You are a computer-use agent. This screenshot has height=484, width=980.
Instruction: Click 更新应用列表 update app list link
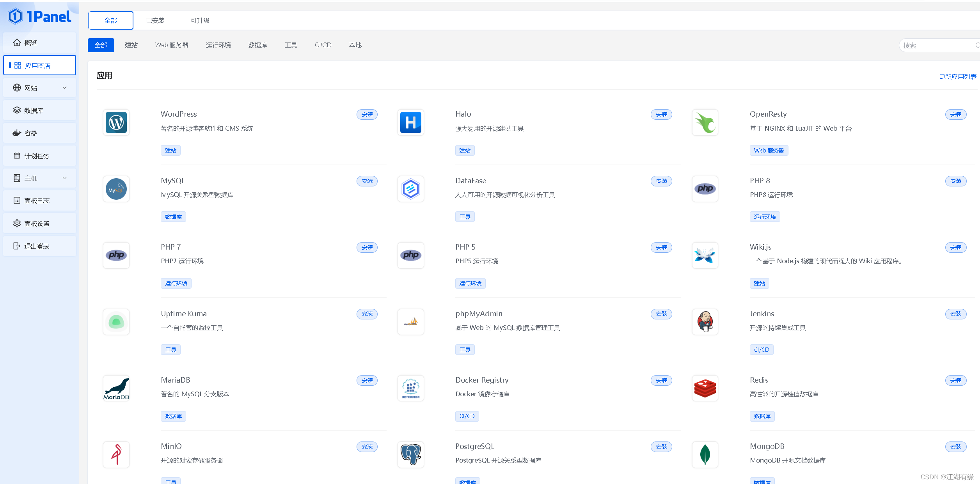(957, 76)
